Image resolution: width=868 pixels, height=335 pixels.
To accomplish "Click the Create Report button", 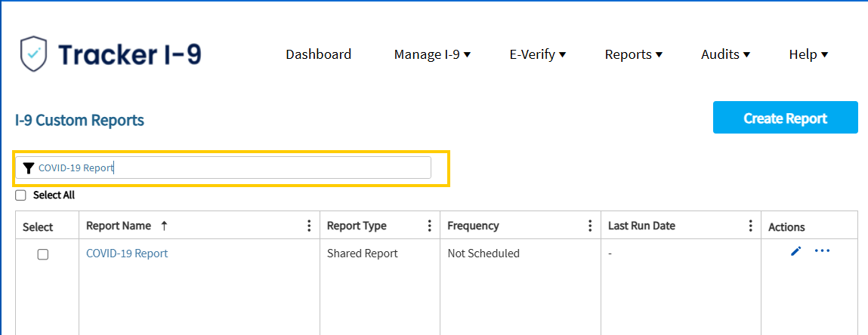I will [785, 118].
